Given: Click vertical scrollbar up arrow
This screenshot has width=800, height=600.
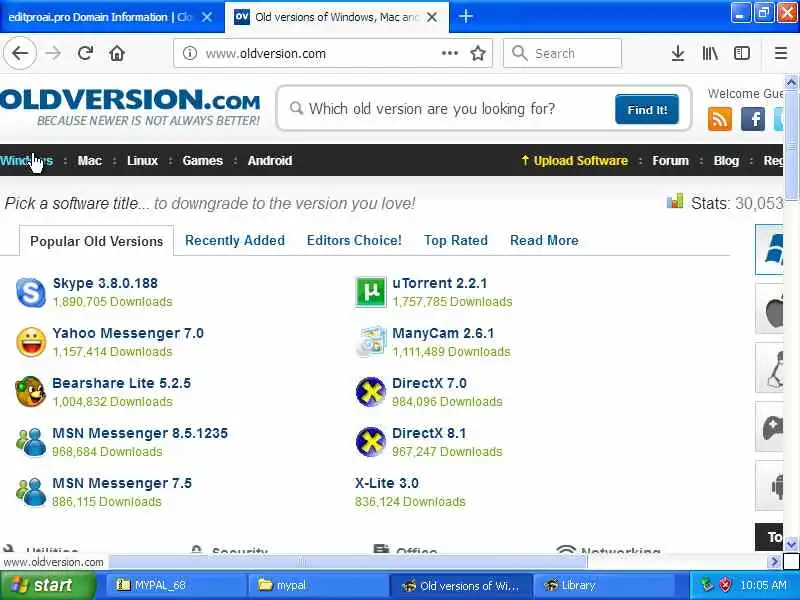Looking at the screenshot, I should 791,82.
